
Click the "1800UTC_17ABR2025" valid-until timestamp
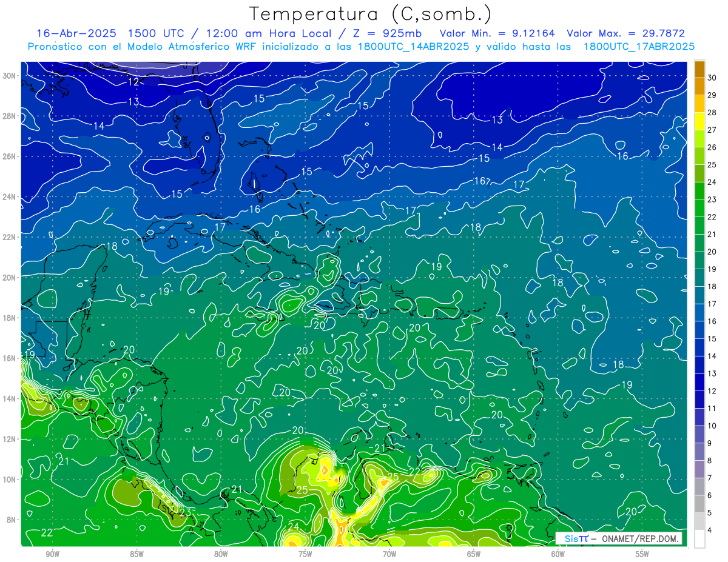[x=639, y=46]
